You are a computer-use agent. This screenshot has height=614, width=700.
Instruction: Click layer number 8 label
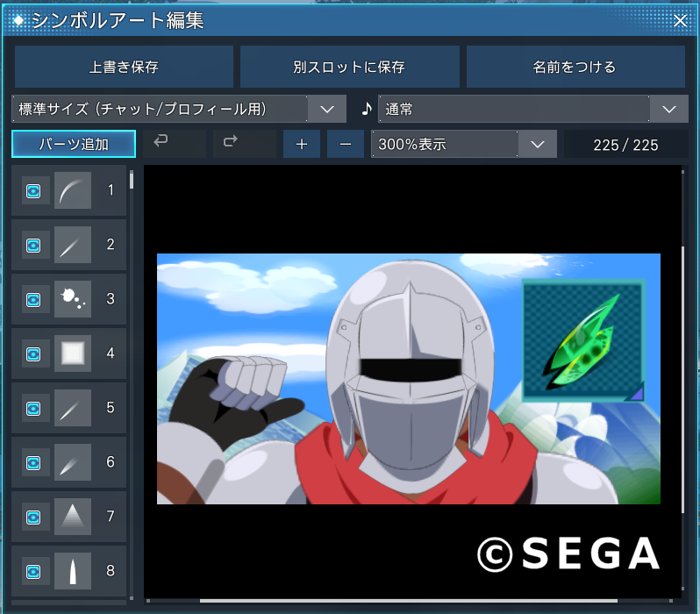tap(111, 571)
